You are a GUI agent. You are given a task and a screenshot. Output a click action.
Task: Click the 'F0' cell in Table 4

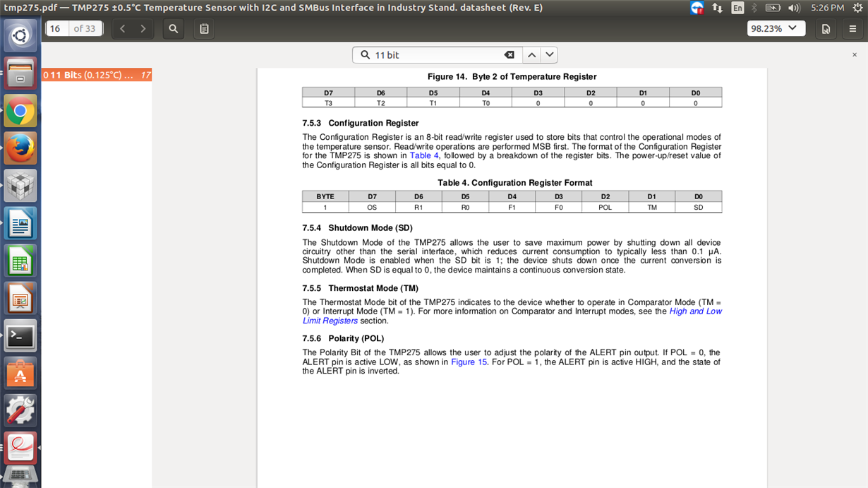click(x=558, y=208)
